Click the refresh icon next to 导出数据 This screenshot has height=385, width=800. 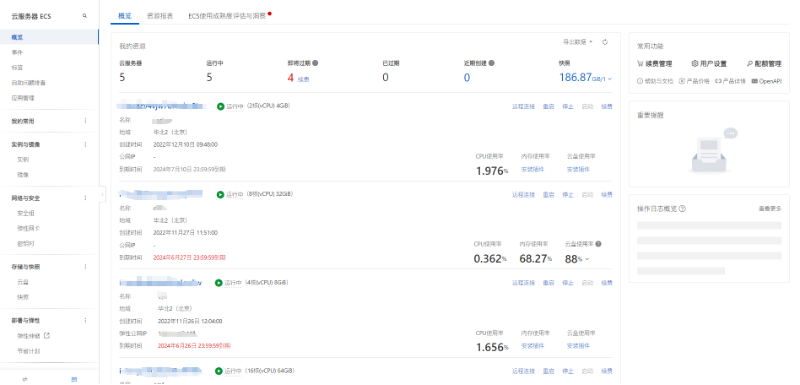[605, 42]
